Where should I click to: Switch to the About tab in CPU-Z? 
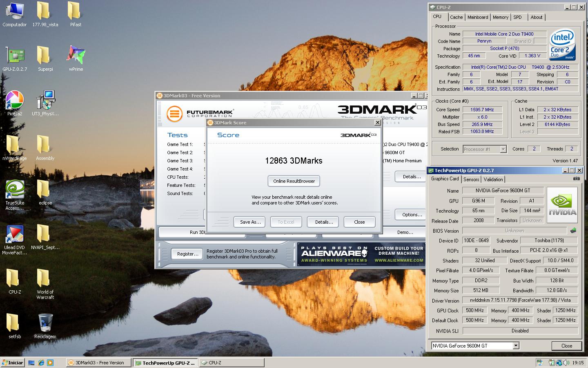[537, 17]
